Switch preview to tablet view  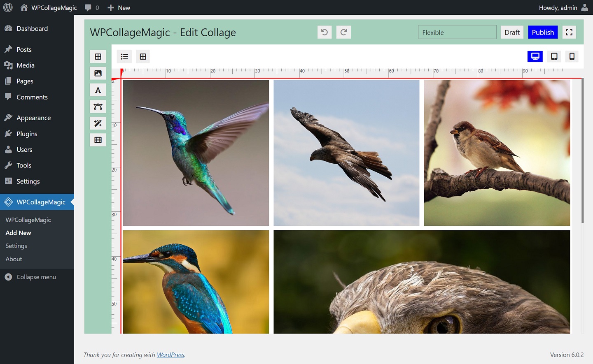click(x=554, y=56)
